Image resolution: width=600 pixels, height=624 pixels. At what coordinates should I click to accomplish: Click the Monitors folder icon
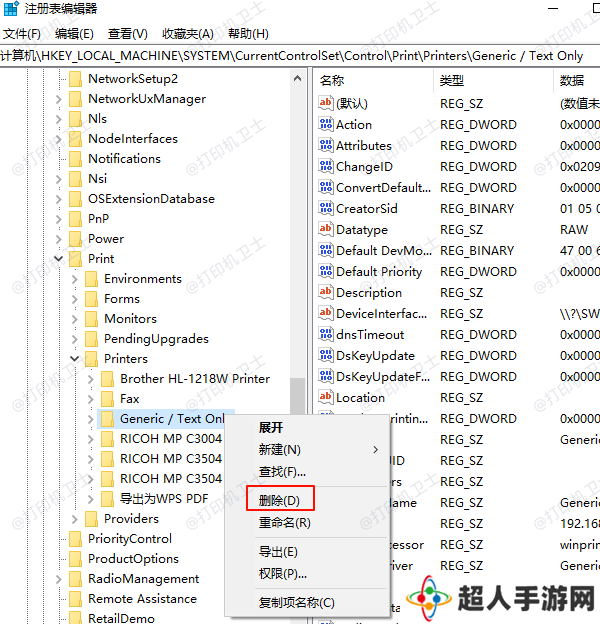(x=91, y=319)
